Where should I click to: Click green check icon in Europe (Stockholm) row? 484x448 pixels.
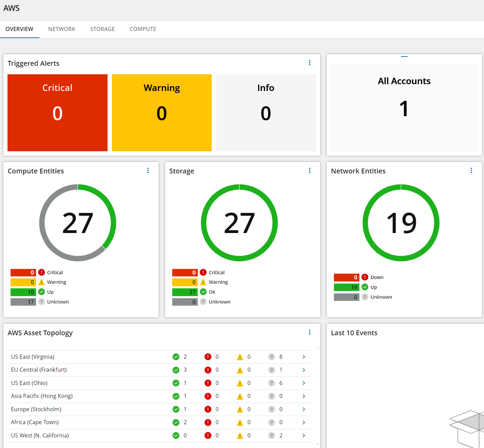click(176, 409)
